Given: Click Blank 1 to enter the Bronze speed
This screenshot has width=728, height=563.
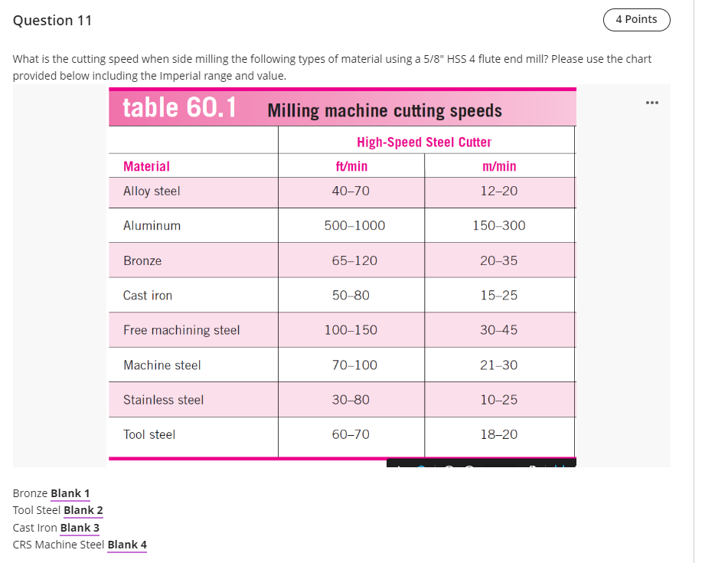Looking at the screenshot, I should point(70,493).
